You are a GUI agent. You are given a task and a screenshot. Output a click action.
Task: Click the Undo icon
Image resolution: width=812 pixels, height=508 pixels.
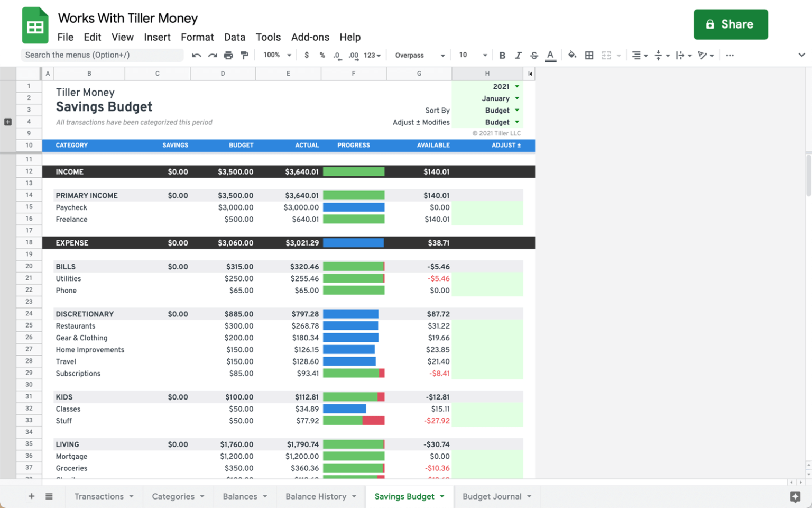click(196, 55)
